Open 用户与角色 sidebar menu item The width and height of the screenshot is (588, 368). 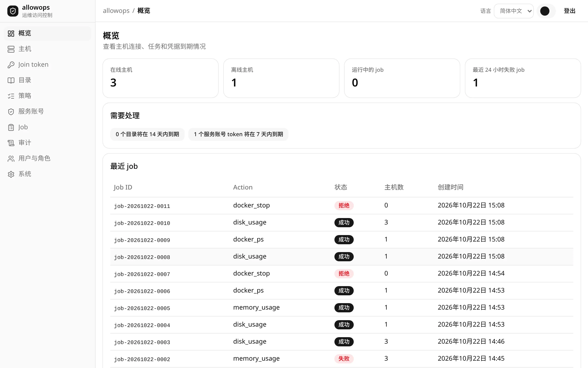[47, 158]
